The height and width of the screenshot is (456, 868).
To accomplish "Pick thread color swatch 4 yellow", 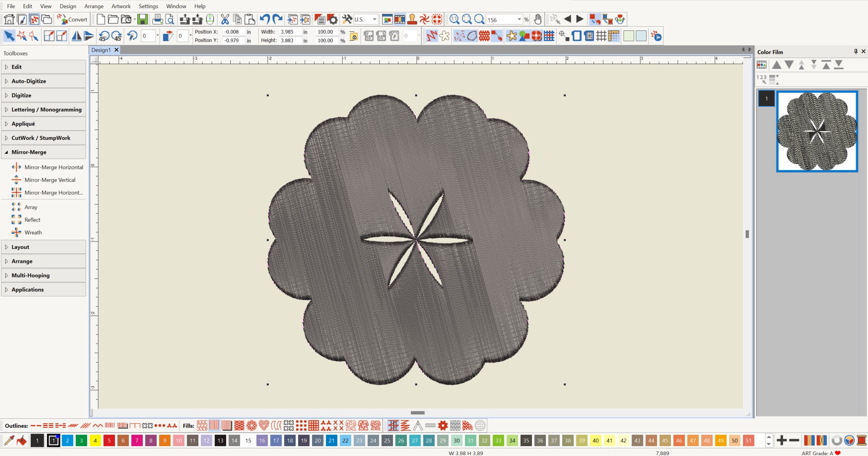I will 95,440.
